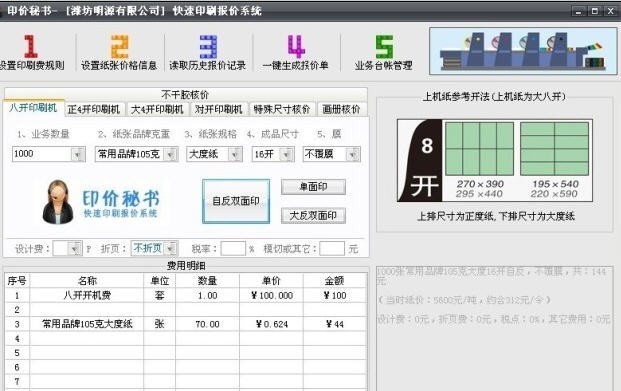Click the 模切或其它 input field
Viewport: 621px width, 391px height.
(332, 249)
